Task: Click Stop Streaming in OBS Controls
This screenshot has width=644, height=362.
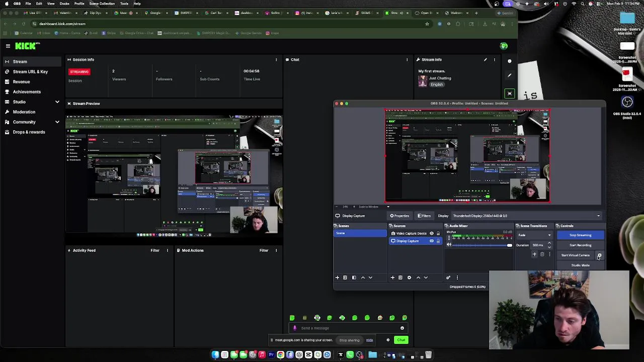Action: (580, 235)
